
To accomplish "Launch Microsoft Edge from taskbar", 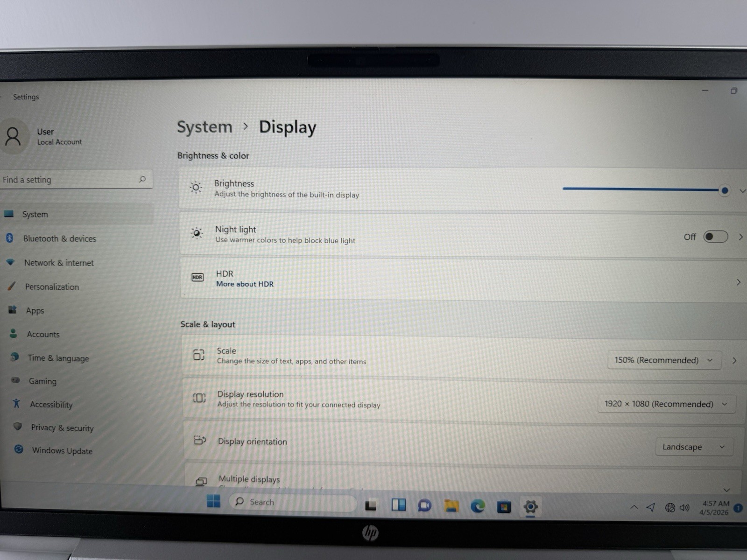I will tap(478, 506).
